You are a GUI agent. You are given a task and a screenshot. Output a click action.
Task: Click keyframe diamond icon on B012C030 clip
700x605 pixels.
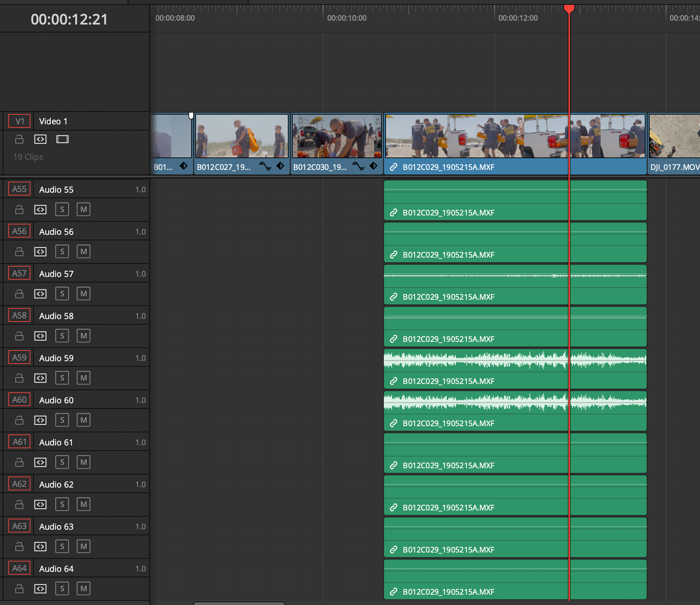[373, 166]
